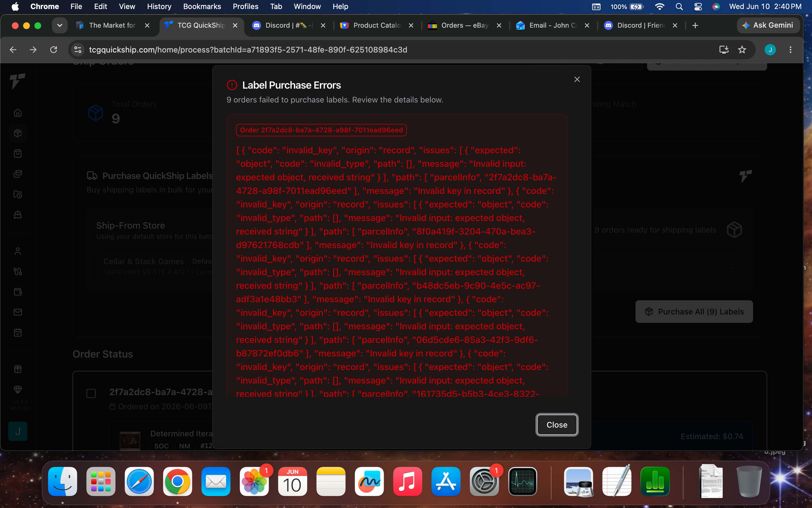
Task: Click the Ask Gemini button
Action: (x=768, y=25)
